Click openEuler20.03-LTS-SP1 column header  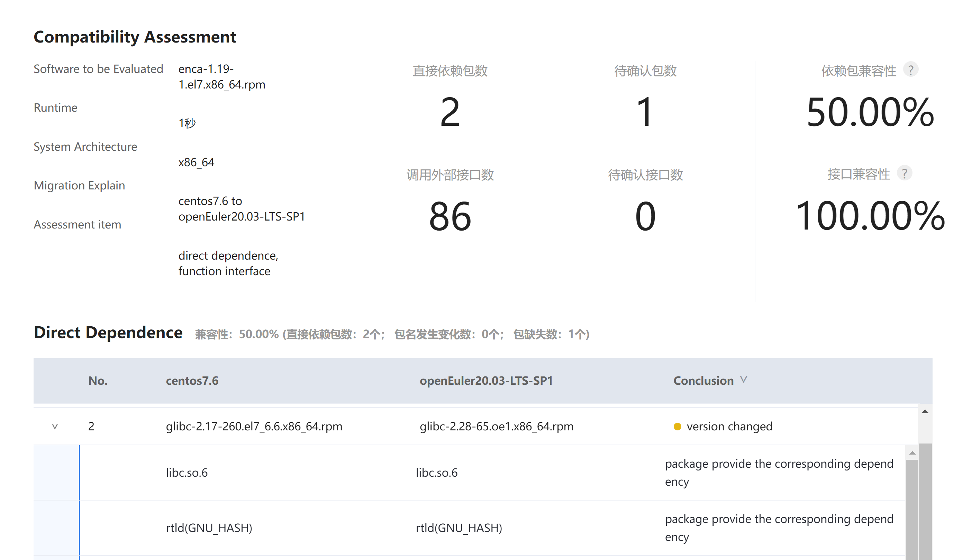point(486,380)
